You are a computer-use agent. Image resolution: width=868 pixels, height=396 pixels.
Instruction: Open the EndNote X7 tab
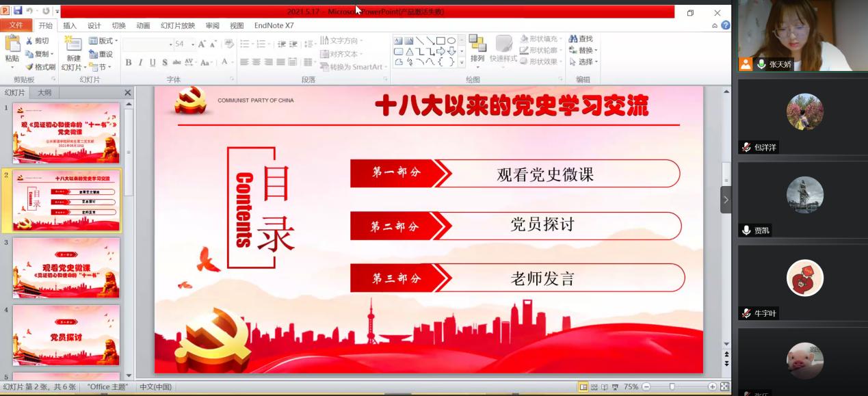274,25
